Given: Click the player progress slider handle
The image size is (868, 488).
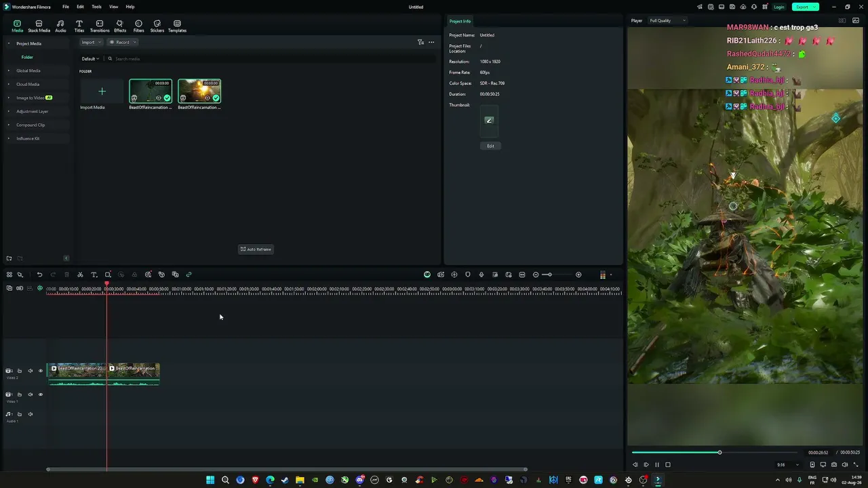Looking at the screenshot, I should pos(719,452).
